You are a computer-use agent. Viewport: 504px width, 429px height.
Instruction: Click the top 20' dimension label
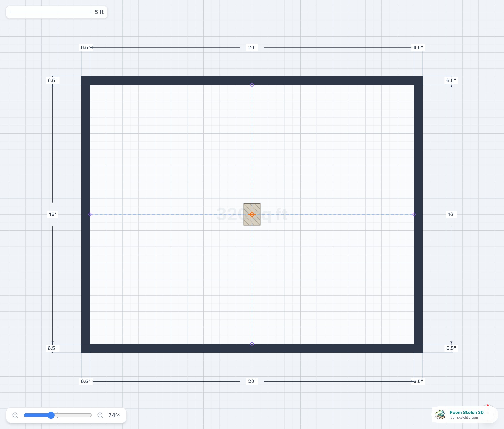[252, 47]
